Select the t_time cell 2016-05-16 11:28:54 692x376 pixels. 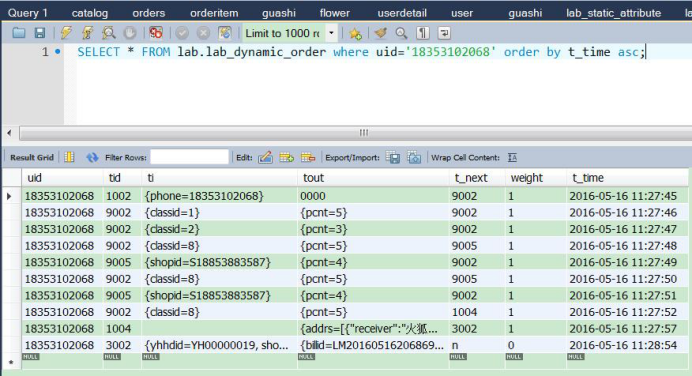pyautogui.click(x=627, y=345)
